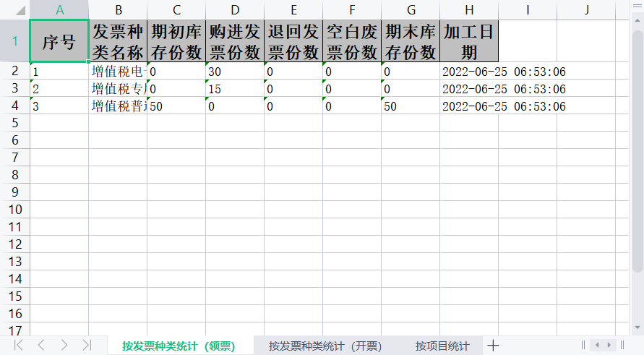Select row 3 header
This screenshot has height=355, width=644.
coord(14,88)
